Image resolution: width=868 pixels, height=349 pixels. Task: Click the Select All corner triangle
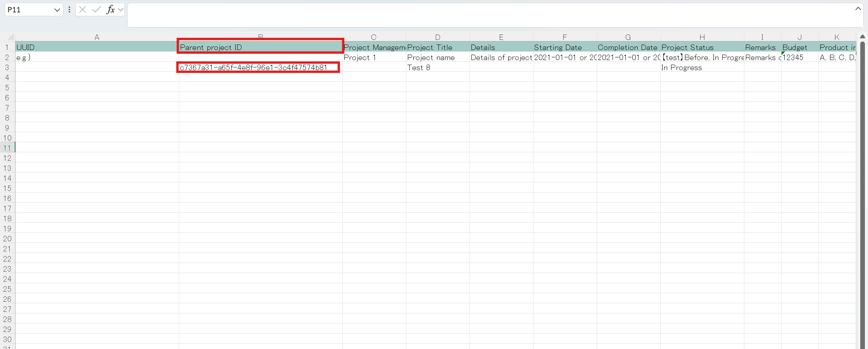pos(10,37)
